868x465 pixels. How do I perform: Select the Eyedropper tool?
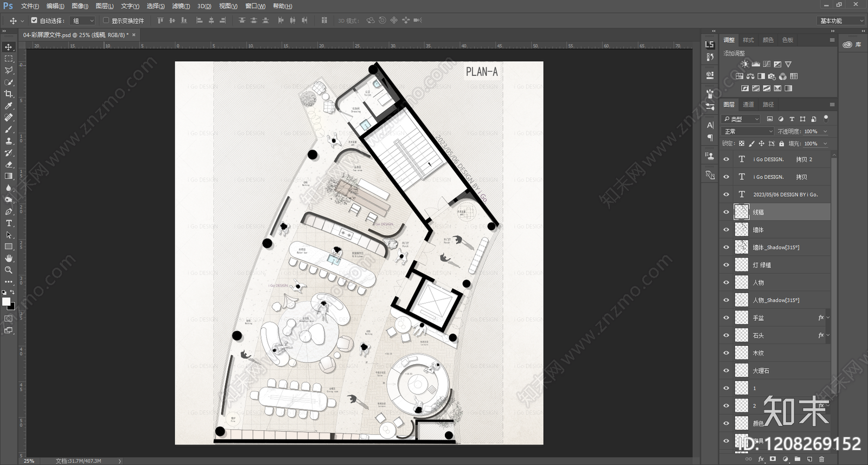[x=9, y=106]
